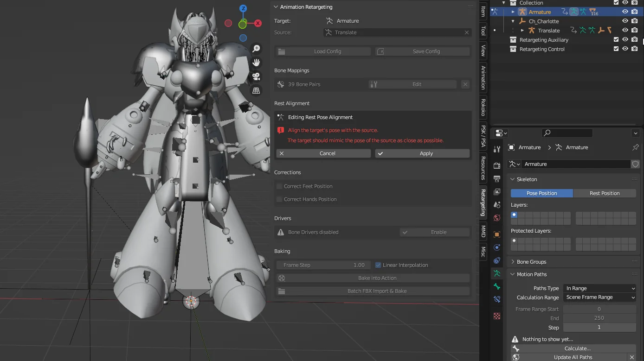Toggle the Armature fake user shield icon
The image size is (644, 361).
point(636,164)
